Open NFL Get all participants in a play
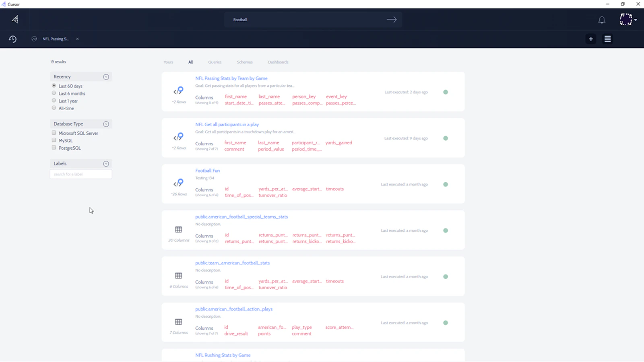Image resolution: width=644 pixels, height=362 pixels. click(x=227, y=125)
